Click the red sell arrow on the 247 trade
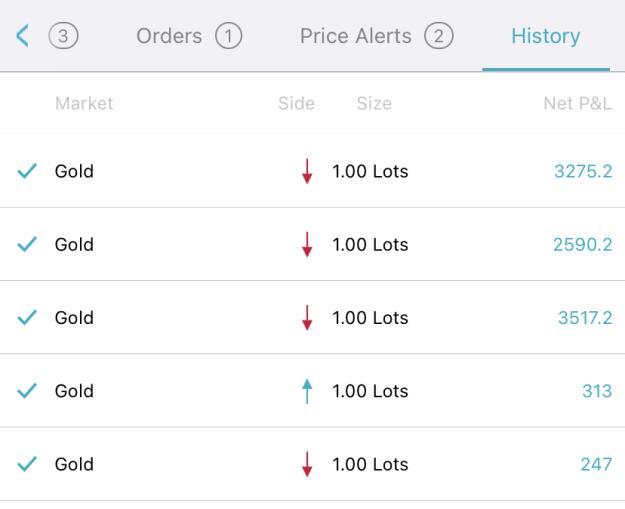Viewport: 625px width, 509px height. click(307, 464)
